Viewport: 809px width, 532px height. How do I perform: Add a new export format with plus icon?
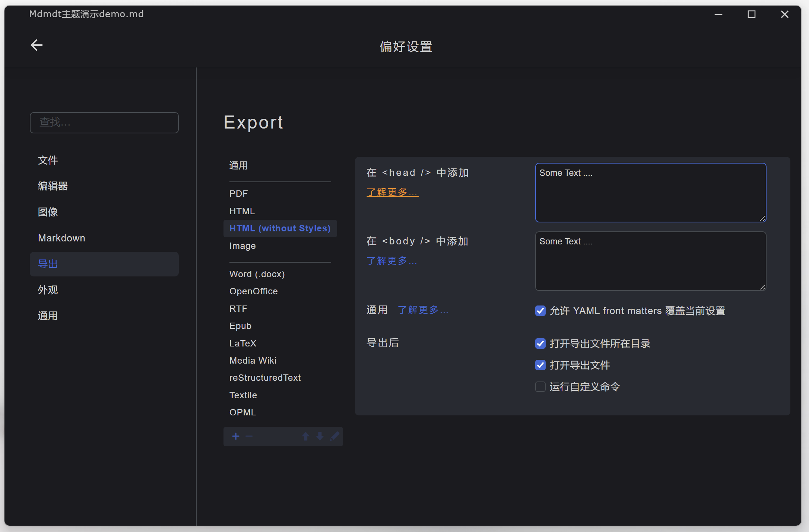236,436
